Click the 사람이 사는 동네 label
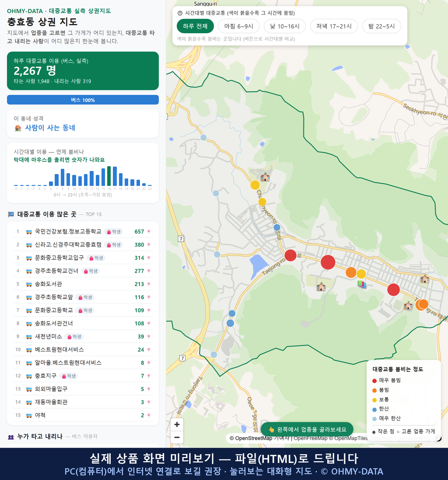This screenshot has width=448, height=480. coord(50,128)
